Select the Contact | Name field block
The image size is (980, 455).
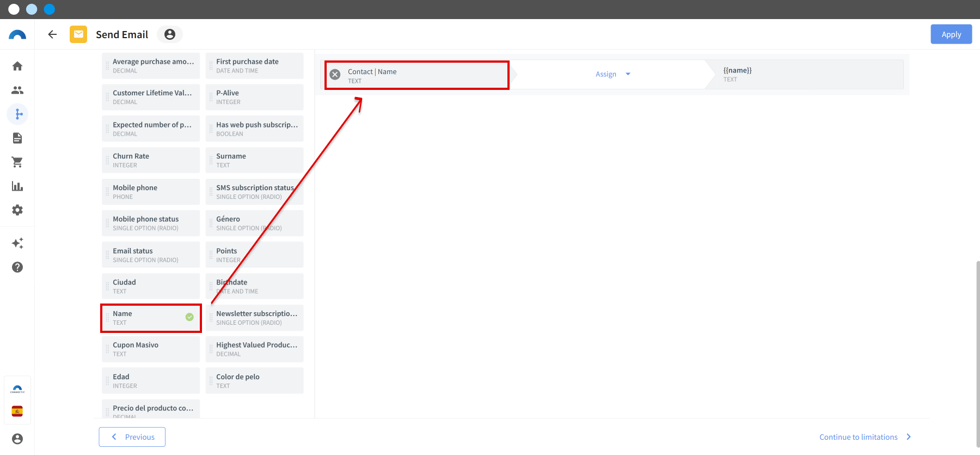[417, 75]
